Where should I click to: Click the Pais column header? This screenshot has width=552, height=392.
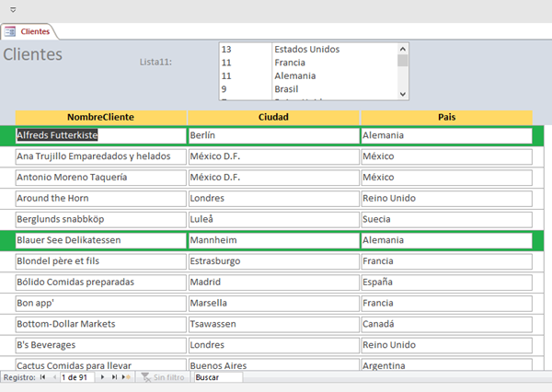pos(447,117)
